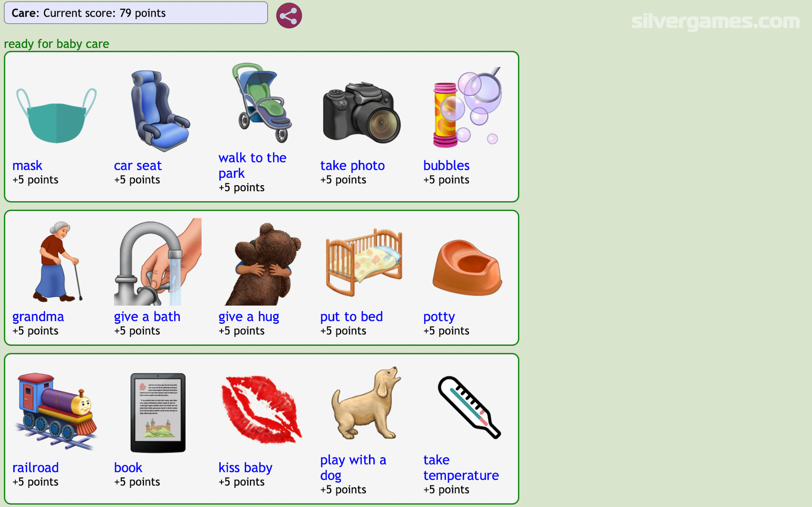Viewport: 812px width, 507px height.
Task: Click the faucet hand-washing image
Action: (157, 262)
